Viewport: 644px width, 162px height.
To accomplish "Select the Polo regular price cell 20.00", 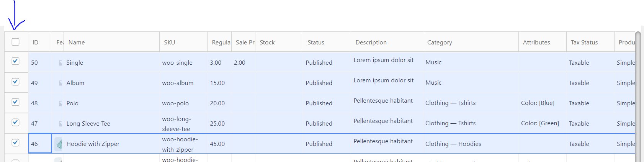I will (x=217, y=103).
